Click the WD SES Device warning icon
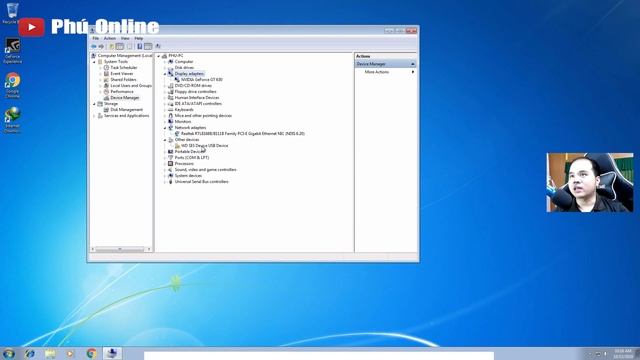Screen dimensions: 640x360 pos(177,146)
